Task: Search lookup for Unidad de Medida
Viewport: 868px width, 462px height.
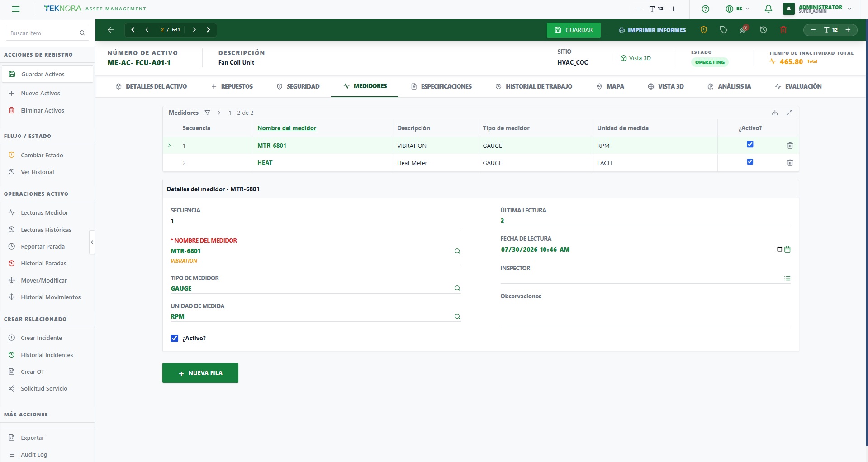Action: click(x=457, y=317)
